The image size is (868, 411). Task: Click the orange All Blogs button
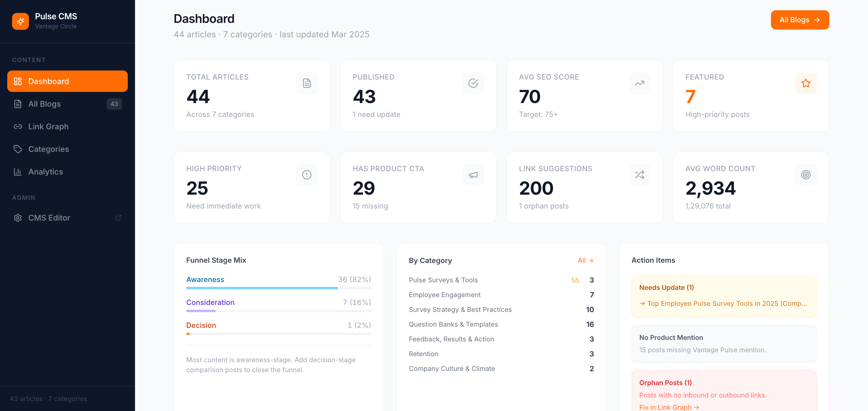pos(800,20)
